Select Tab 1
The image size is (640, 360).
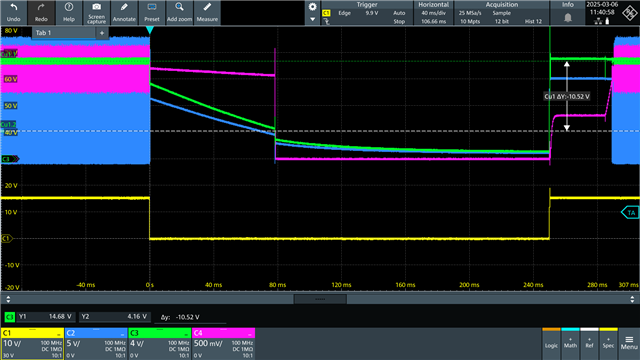[64, 33]
